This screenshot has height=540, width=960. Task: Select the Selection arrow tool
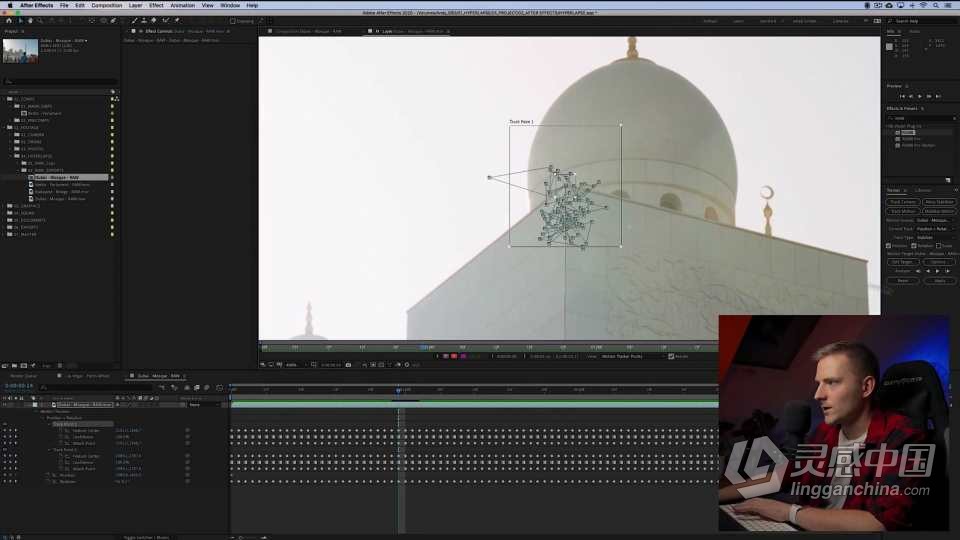coord(20,21)
